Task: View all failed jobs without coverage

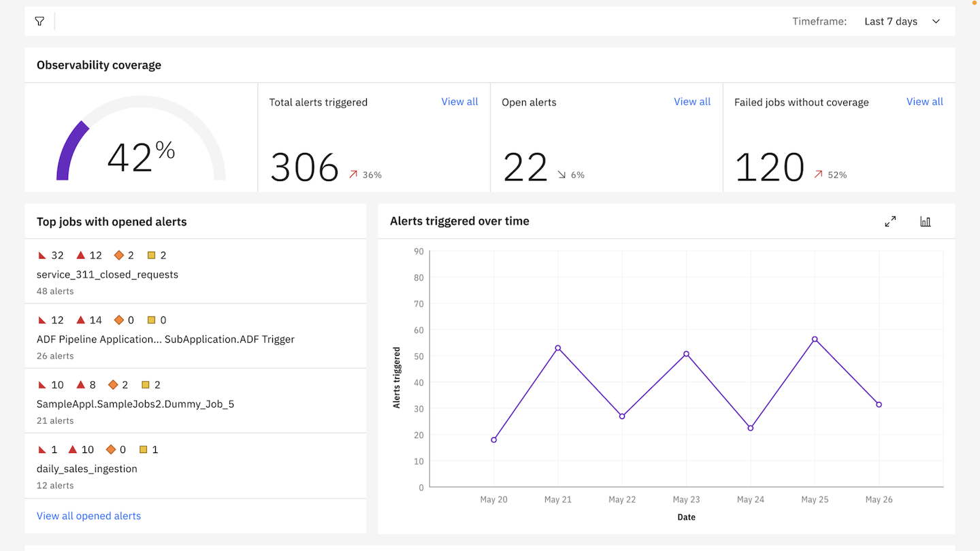Action: [924, 101]
